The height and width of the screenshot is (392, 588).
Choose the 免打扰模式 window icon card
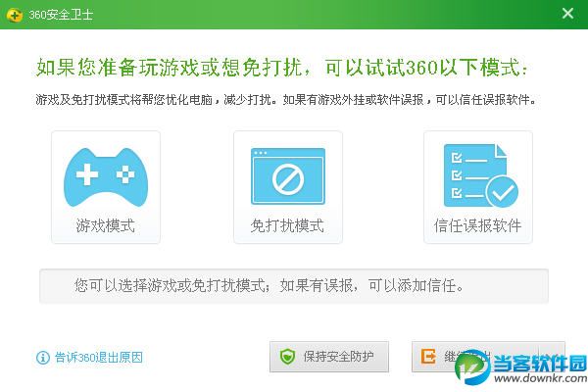click(x=287, y=187)
